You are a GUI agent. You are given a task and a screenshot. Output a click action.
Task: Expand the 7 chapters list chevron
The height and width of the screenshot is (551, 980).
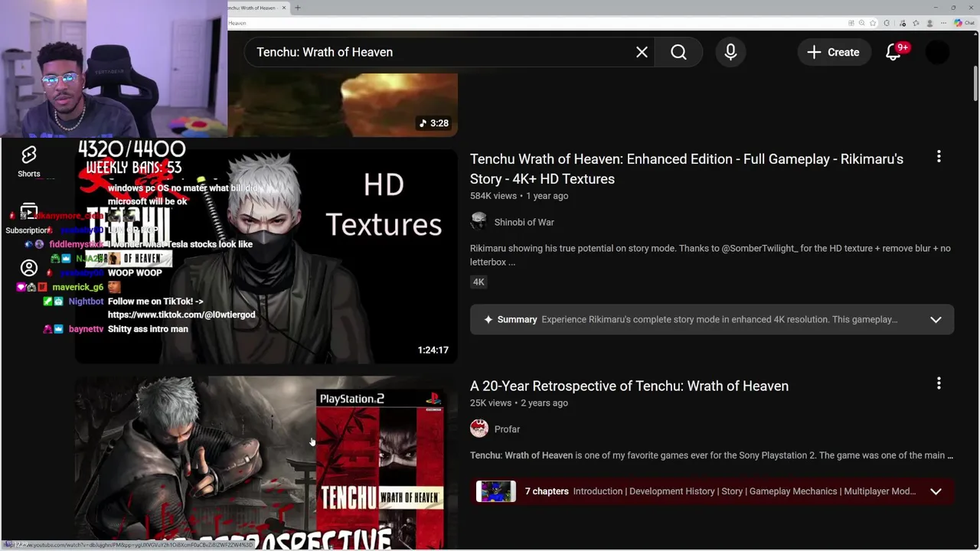coord(936,491)
